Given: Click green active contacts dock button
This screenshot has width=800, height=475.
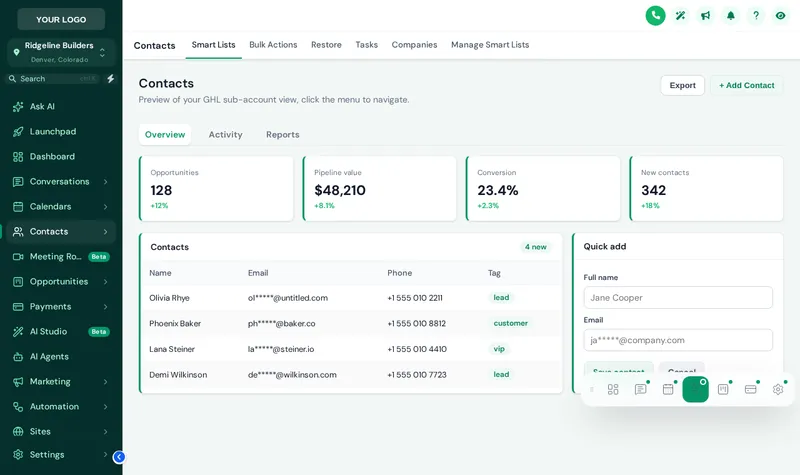Looking at the screenshot, I should click(695, 389).
